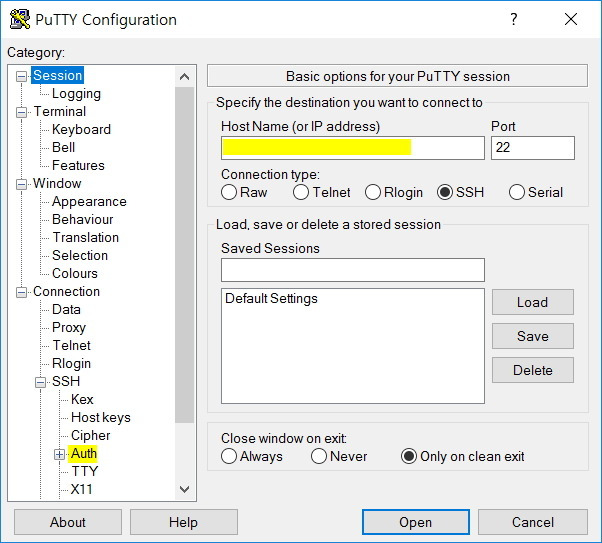Open the Kex category
Screen dimensions: 602x543
tap(82, 399)
